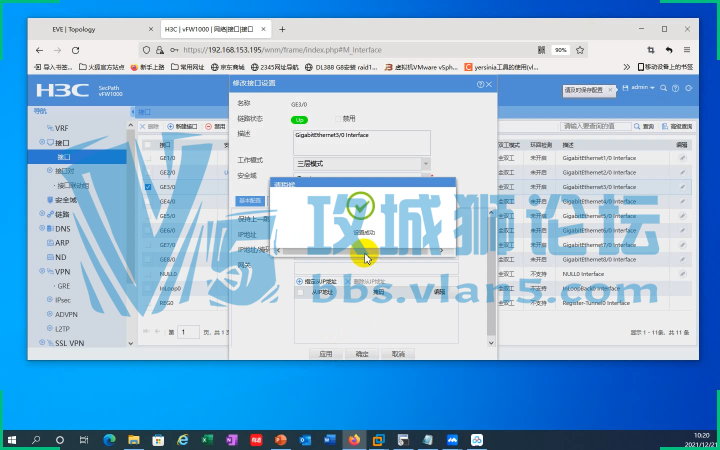The width and height of the screenshot is (720, 450).
Task: Edit GigabitEthernet2/0 with its pencil icon
Action: pos(682,173)
